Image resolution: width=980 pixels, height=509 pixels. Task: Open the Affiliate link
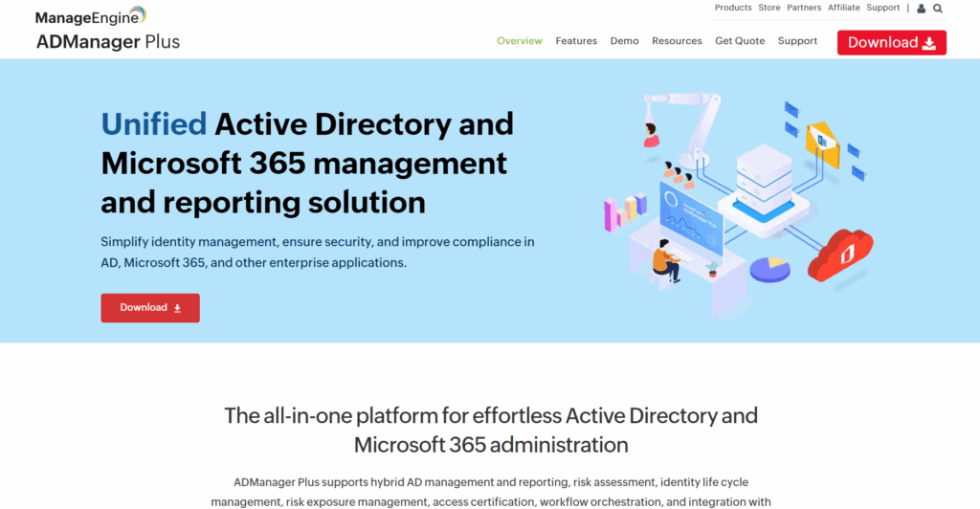pos(844,8)
